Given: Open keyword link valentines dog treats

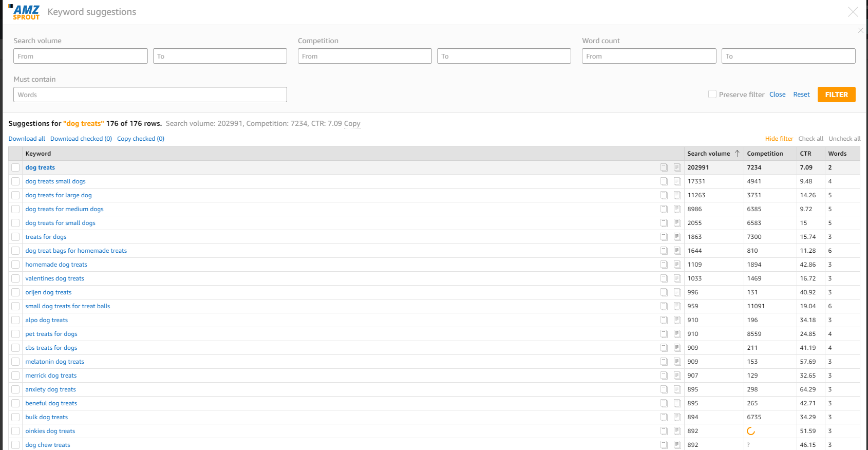Looking at the screenshot, I should tap(54, 278).
